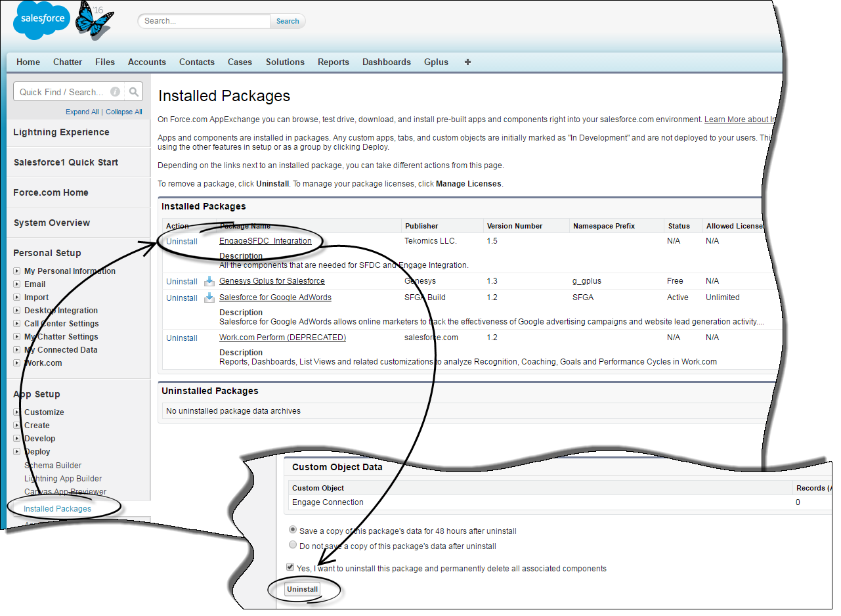The image size is (841, 616).
Task: Open Force.com Home
Action: pyautogui.click(x=51, y=192)
